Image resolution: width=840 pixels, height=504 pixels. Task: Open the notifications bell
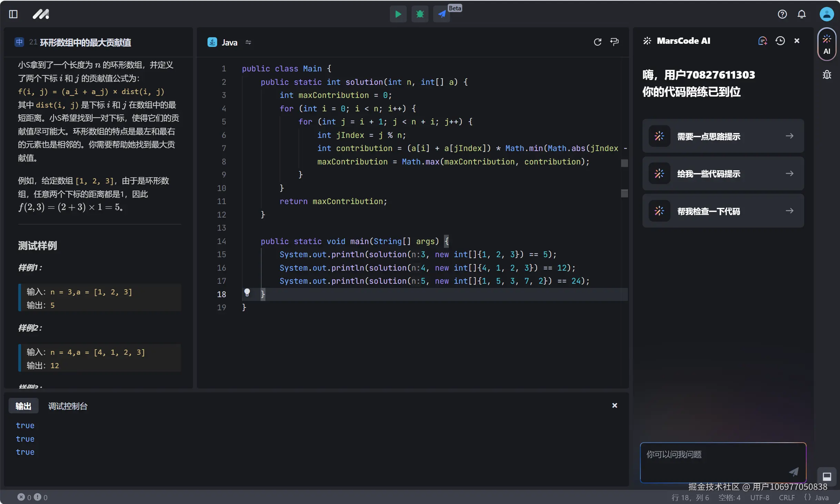[x=801, y=14]
